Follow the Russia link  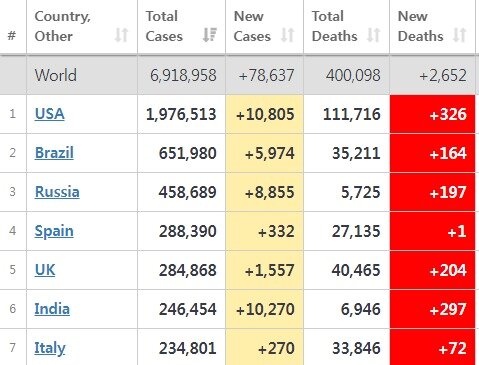57,192
